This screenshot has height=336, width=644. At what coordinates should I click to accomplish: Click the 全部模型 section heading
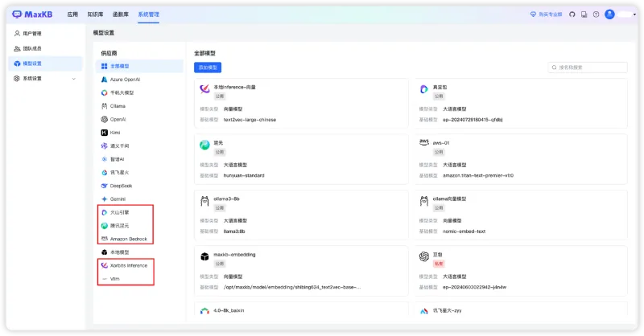tap(204, 53)
